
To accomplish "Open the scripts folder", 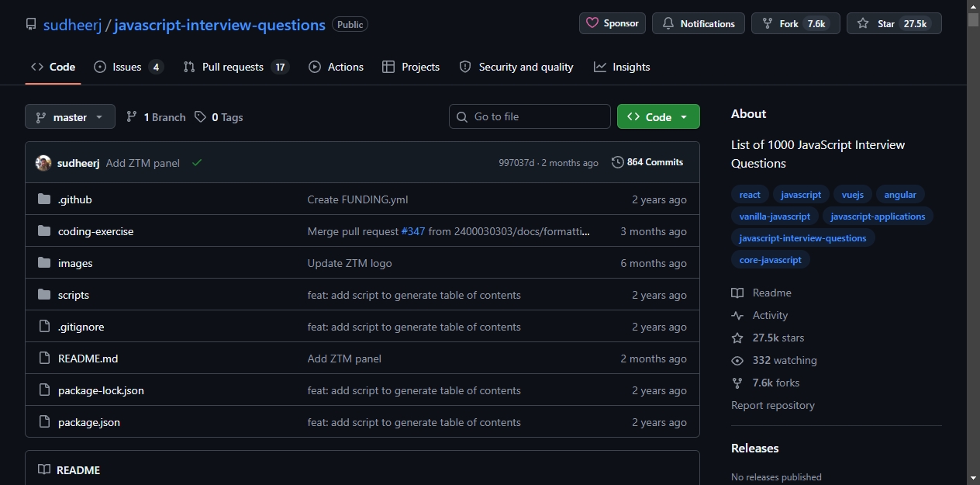I will pos(74,295).
